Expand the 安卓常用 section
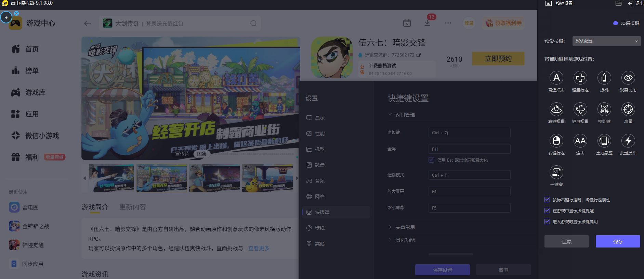Viewport: 644px width, 279px height. coord(402,227)
